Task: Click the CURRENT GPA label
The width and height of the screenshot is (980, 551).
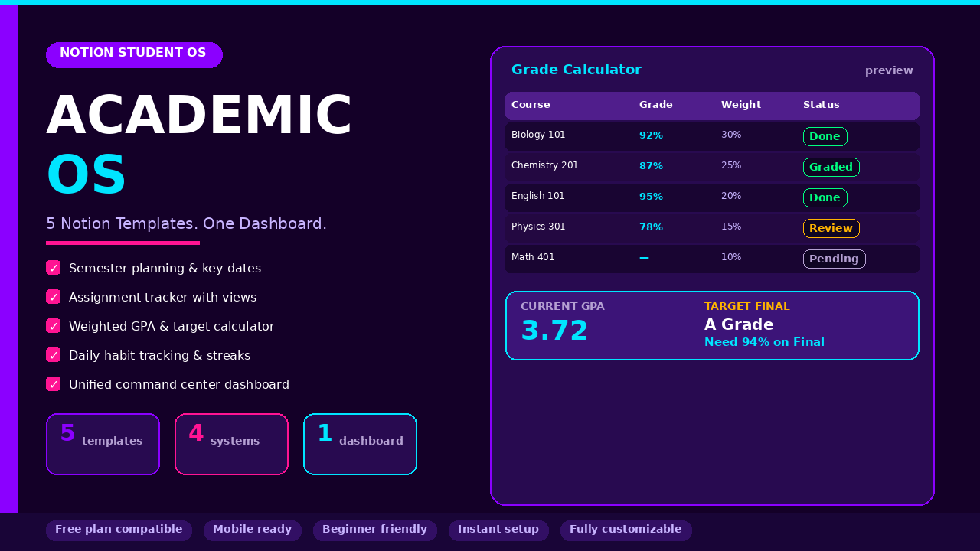Action: tap(563, 307)
